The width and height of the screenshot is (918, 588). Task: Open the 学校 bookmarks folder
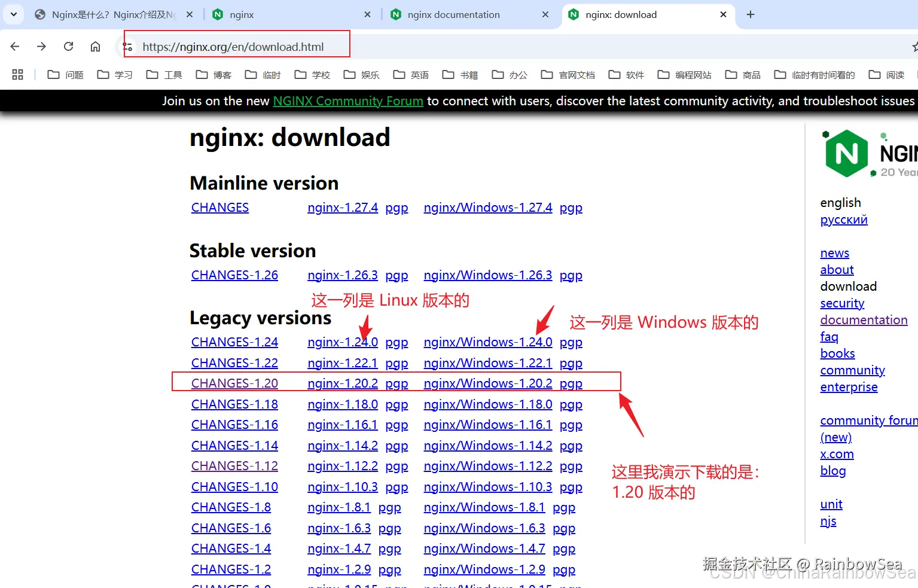pyautogui.click(x=312, y=75)
